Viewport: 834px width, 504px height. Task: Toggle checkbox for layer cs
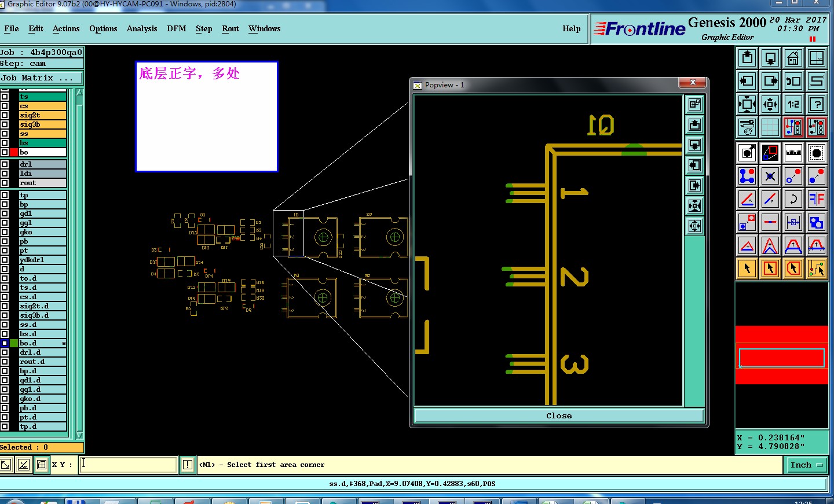click(x=5, y=106)
